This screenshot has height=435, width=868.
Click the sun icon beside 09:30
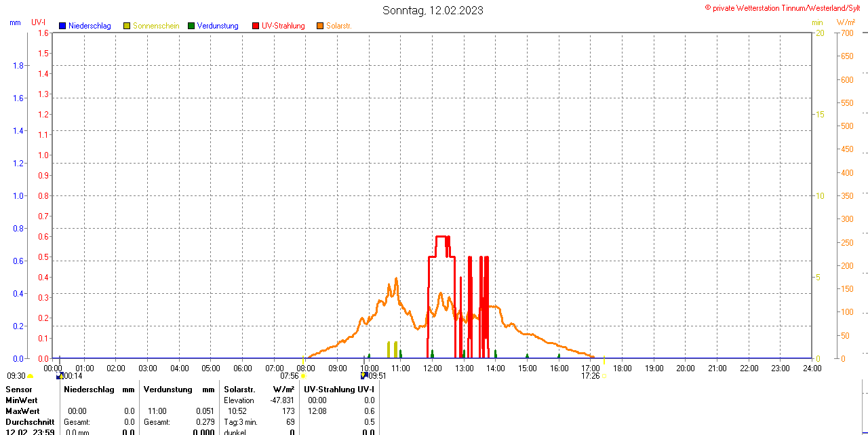tap(30, 376)
